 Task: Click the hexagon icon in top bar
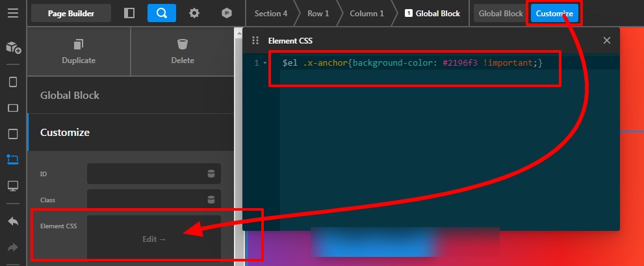pyautogui.click(x=226, y=13)
